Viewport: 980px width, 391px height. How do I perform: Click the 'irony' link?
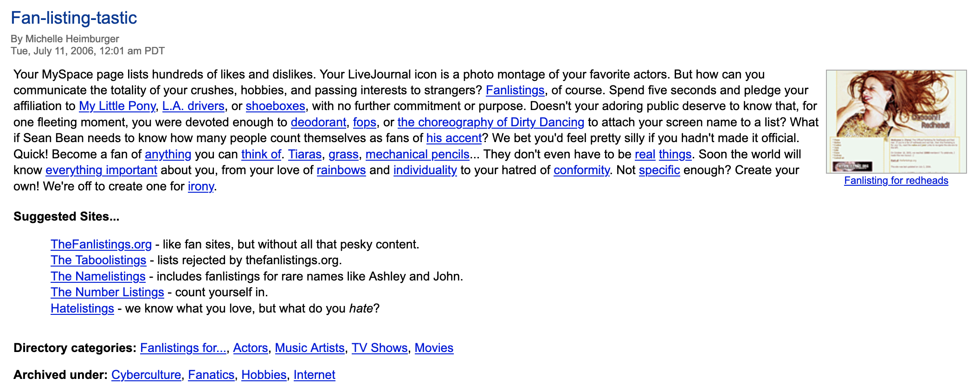(200, 186)
